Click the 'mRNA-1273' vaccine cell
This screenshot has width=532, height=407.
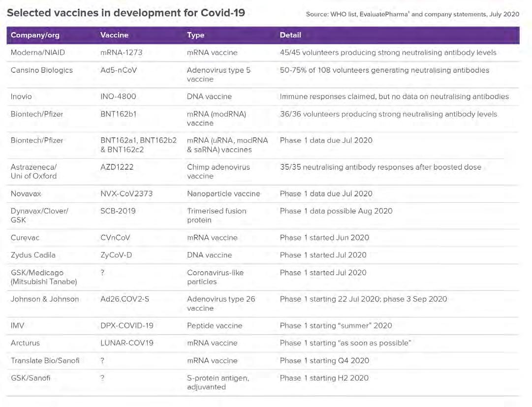[121, 53]
